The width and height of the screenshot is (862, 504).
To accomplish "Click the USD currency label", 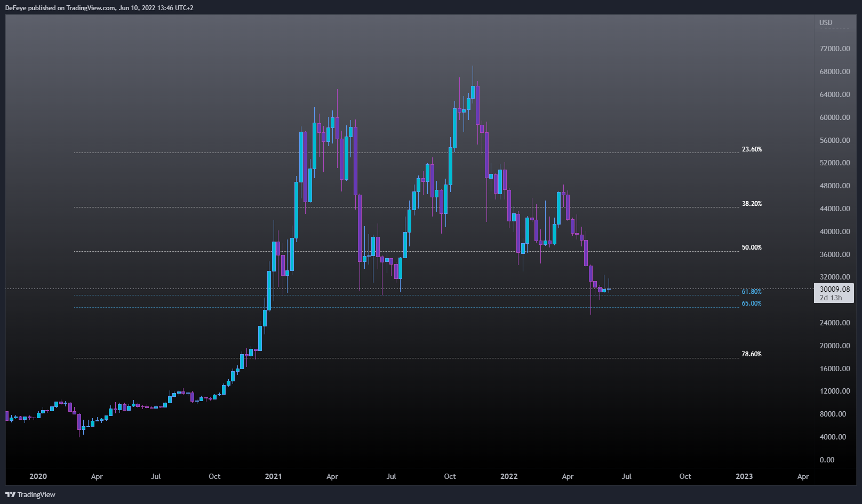I will point(826,22).
